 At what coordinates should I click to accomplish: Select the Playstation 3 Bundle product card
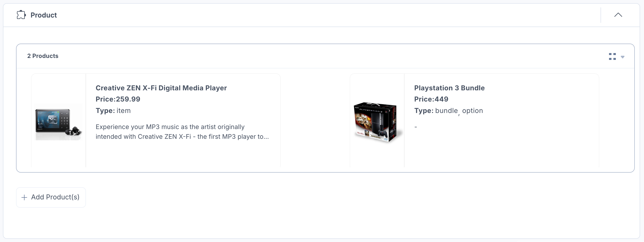[474, 120]
